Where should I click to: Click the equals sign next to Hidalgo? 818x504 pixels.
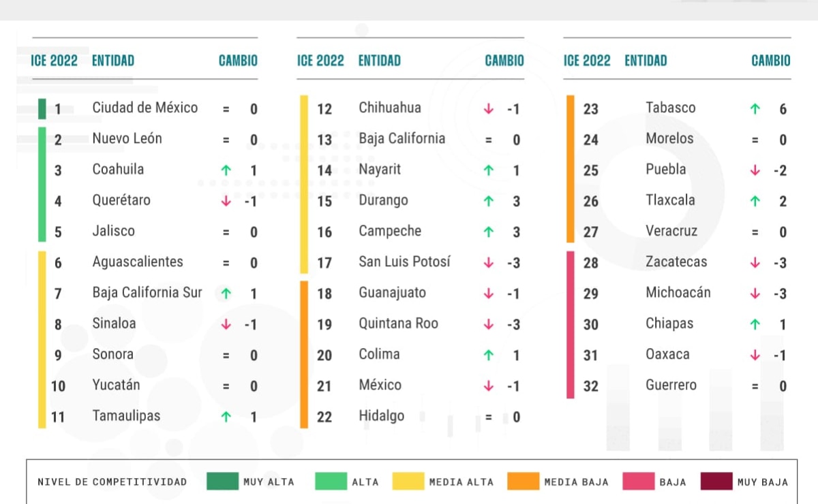[x=488, y=416]
